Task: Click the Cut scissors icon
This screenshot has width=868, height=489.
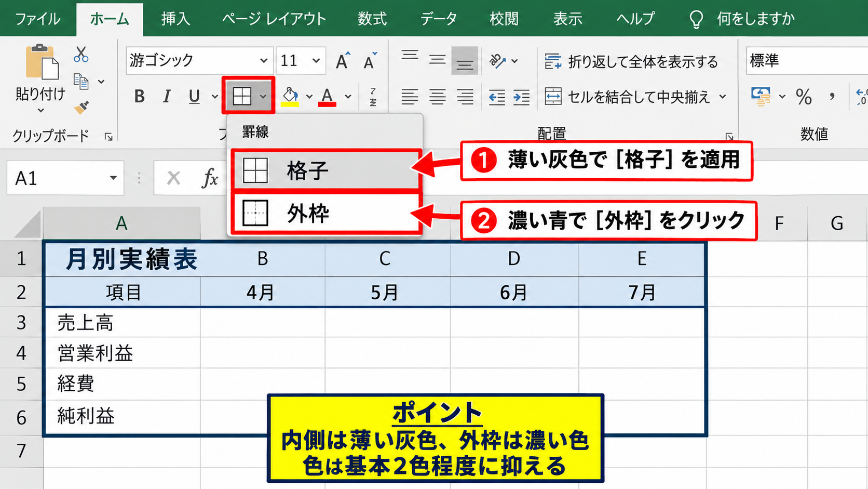Action: point(81,55)
